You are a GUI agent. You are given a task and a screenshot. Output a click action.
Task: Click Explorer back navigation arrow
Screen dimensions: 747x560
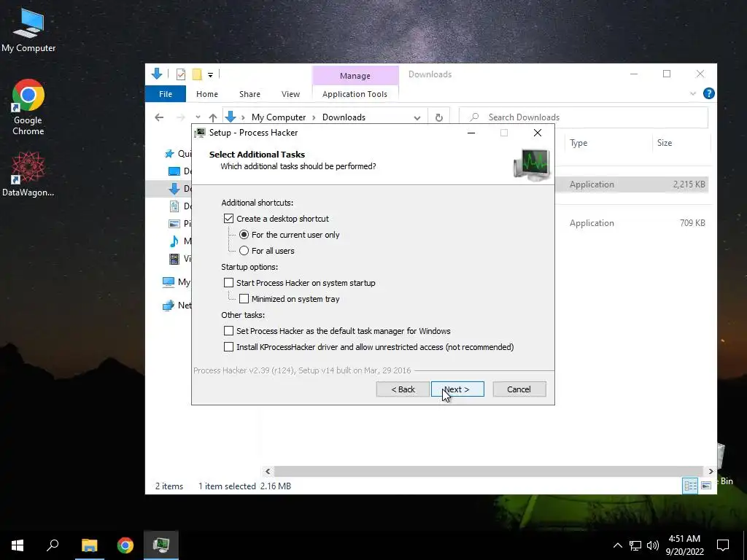point(159,117)
